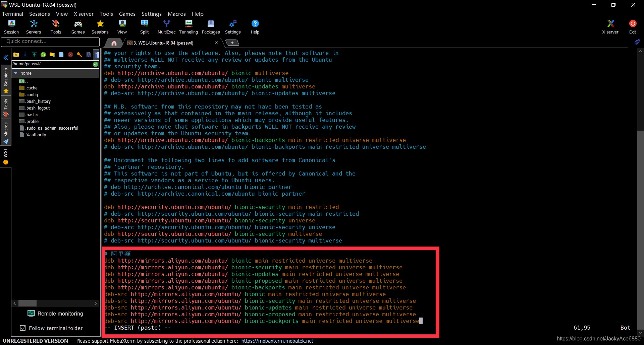Viewport: 644px width, 345px height.
Task: Create a new file in file browser
Action: (x=61, y=55)
